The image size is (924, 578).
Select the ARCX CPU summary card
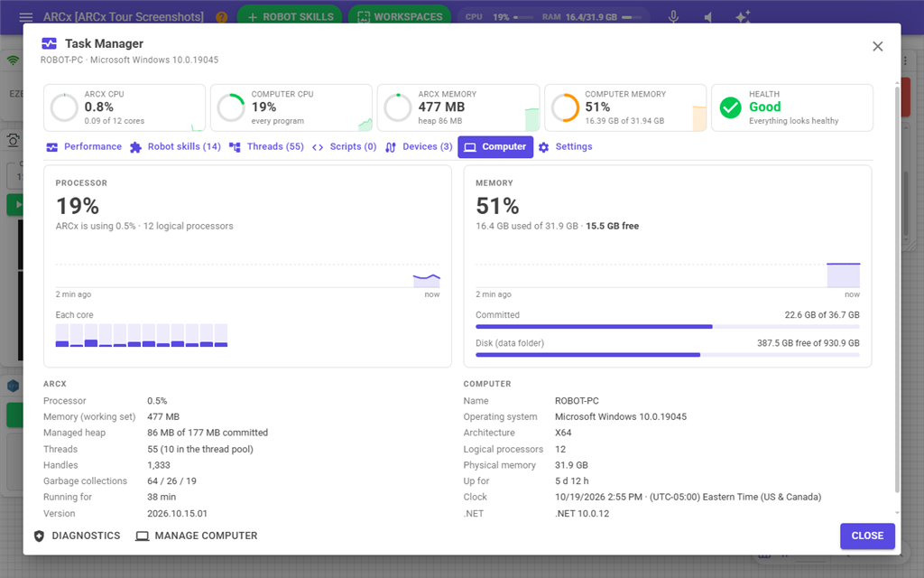[125, 107]
